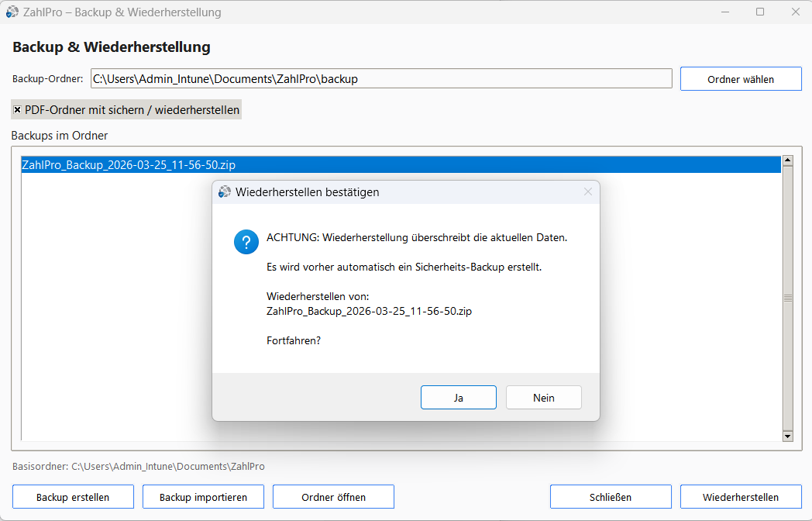The image size is (812, 521).
Task: Click the blue question mark icon in the dialog
Action: point(246,242)
